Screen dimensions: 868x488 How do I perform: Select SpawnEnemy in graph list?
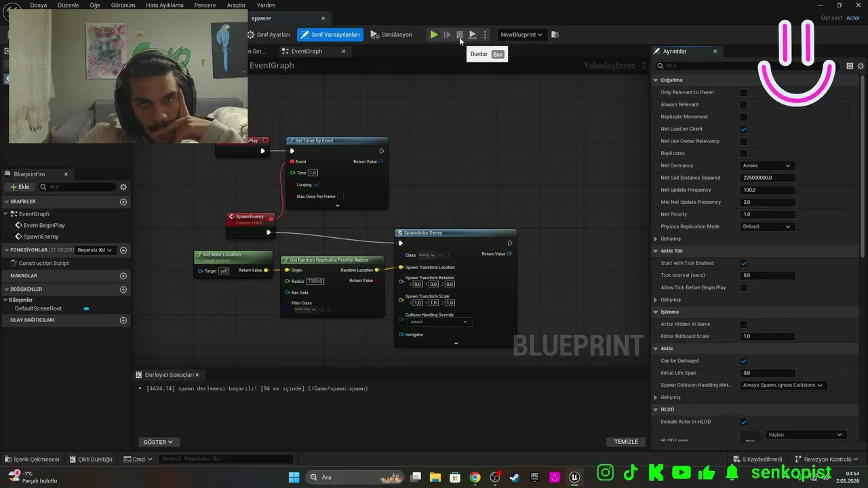41,237
